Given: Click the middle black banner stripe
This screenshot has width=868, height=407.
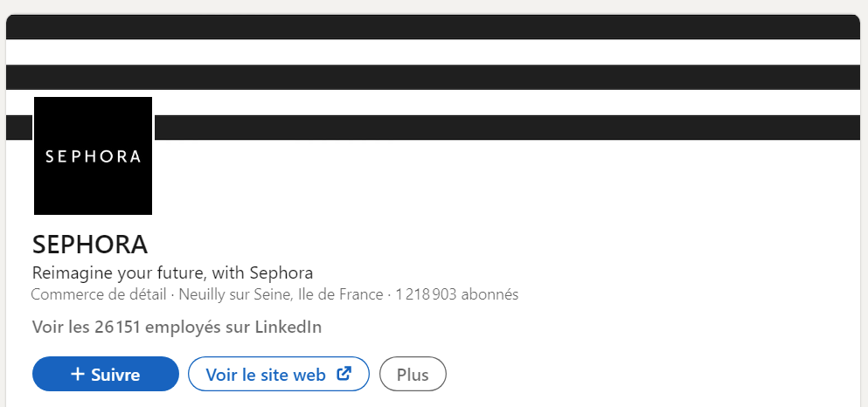Looking at the screenshot, I should coord(433,78).
